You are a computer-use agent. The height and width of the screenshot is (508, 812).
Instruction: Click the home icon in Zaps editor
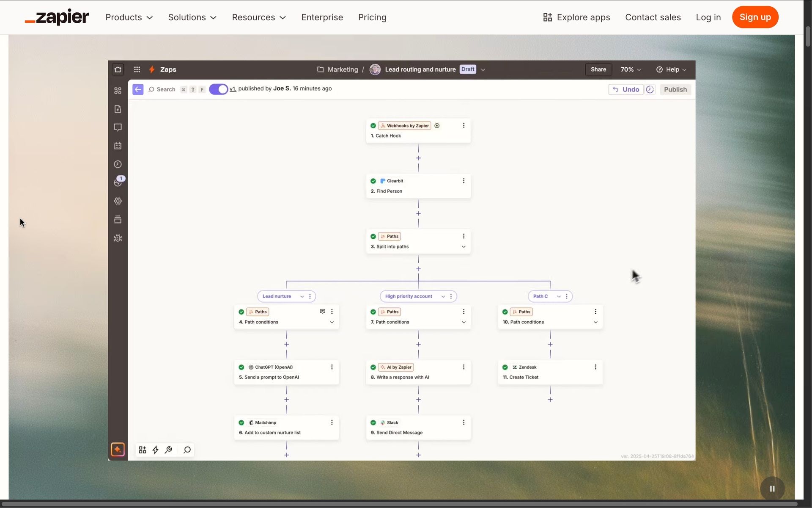(x=118, y=69)
